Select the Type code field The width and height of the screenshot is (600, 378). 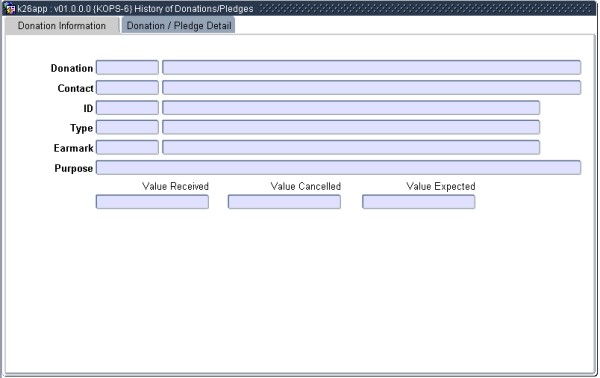coord(127,127)
